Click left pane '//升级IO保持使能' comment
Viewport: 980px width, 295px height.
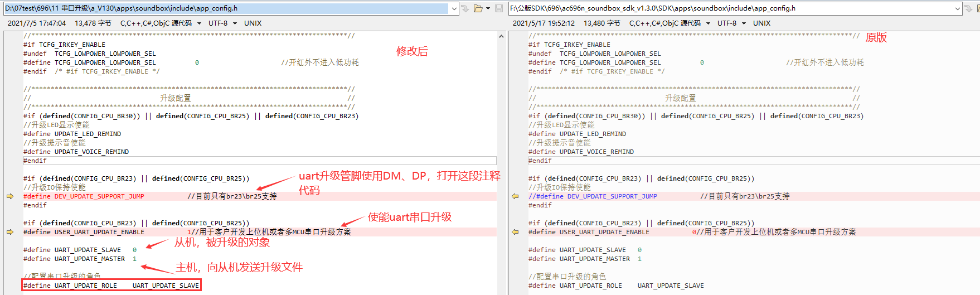pyautogui.click(x=55, y=187)
